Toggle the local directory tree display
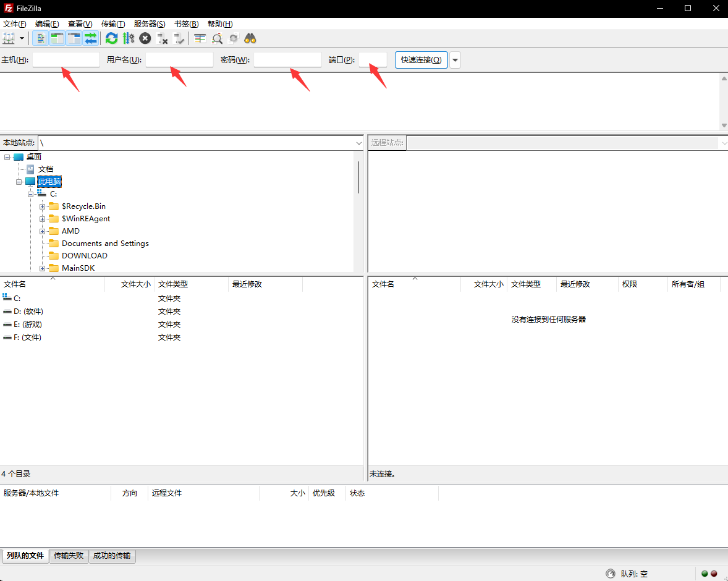Image resolution: width=728 pixels, height=581 pixels. [x=57, y=38]
